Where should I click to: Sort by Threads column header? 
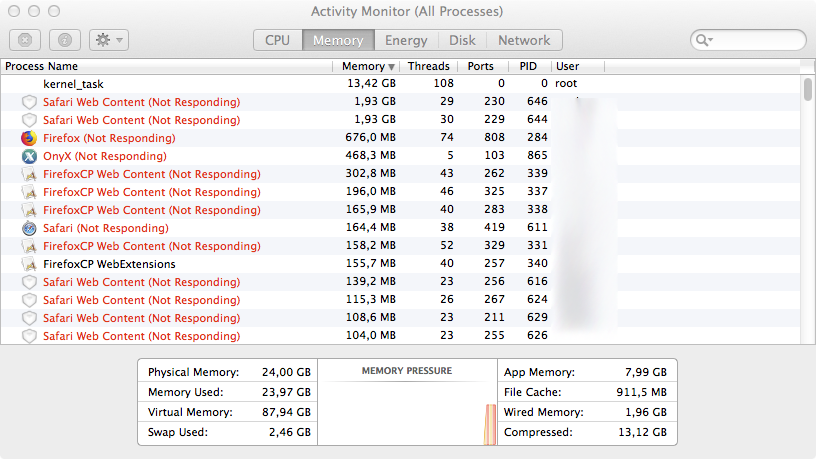click(x=428, y=66)
